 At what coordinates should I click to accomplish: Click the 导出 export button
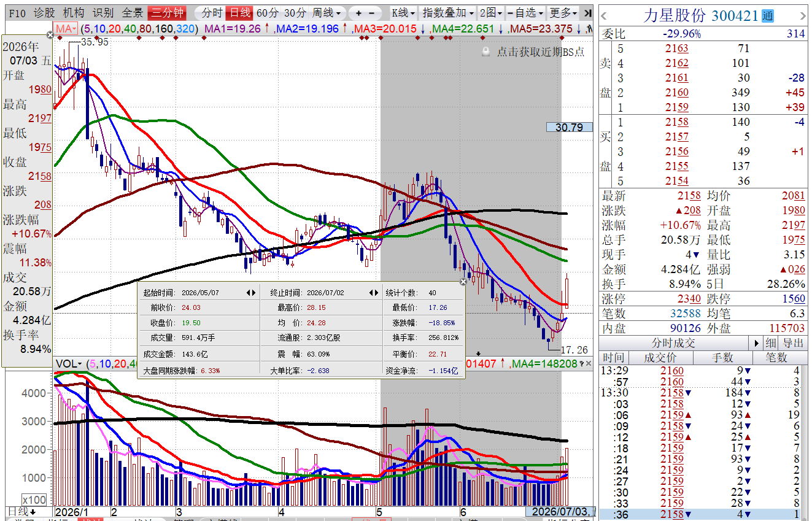point(792,343)
